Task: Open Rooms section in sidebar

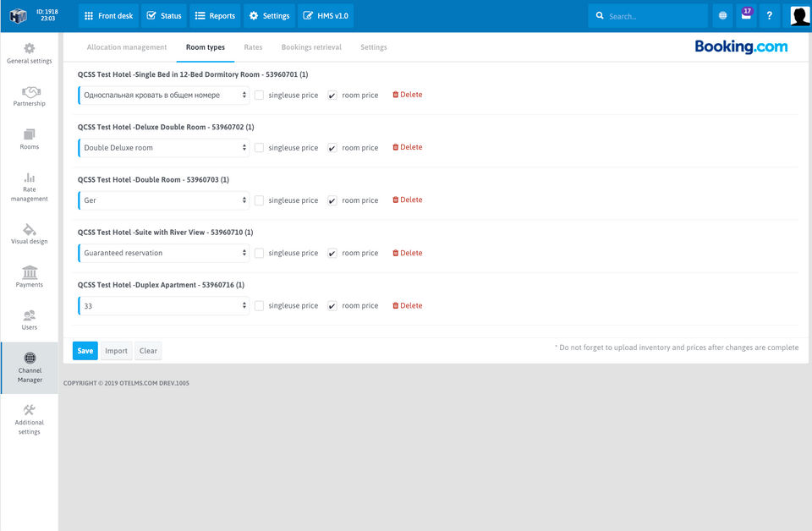Action: tap(30, 140)
